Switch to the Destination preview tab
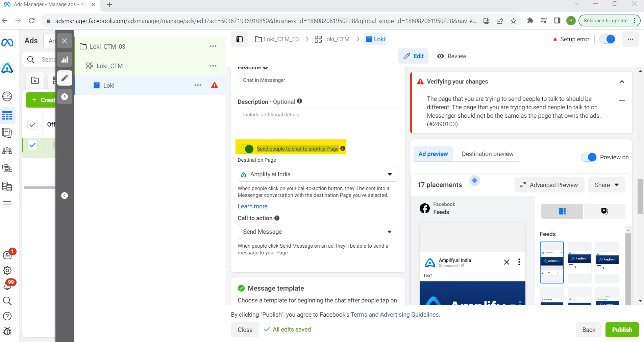This screenshot has width=644, height=342. click(x=488, y=154)
